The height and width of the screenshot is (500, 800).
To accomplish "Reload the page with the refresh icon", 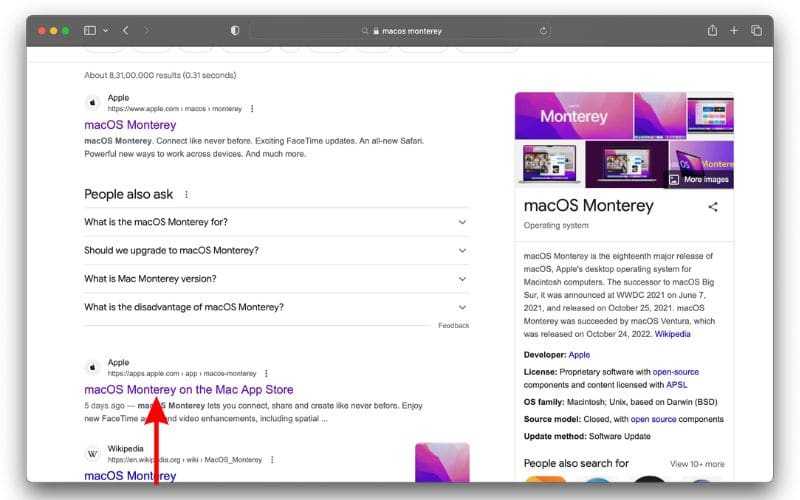I will tap(543, 31).
